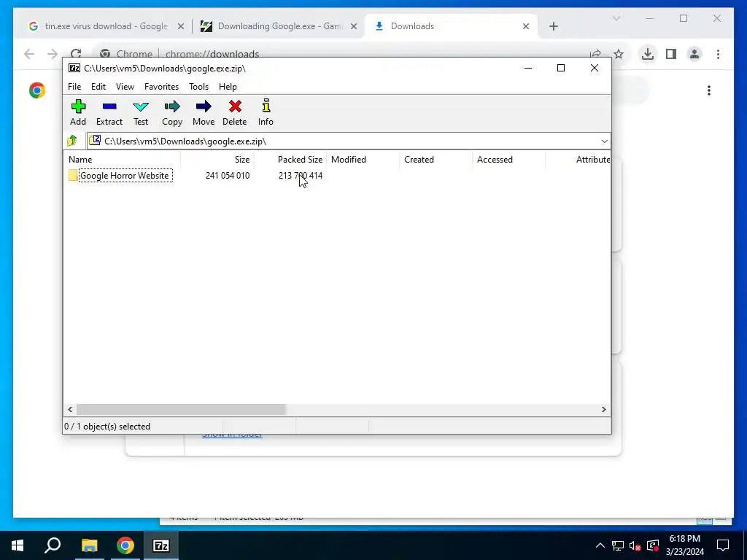Switch to the Downloading Google.exe tab
This screenshot has width=747, height=560.
[x=279, y=26]
